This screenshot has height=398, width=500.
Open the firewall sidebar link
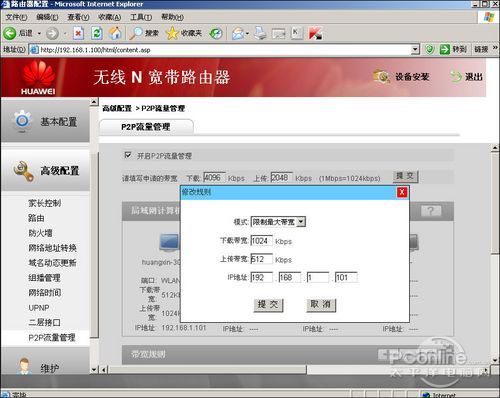click(40, 233)
